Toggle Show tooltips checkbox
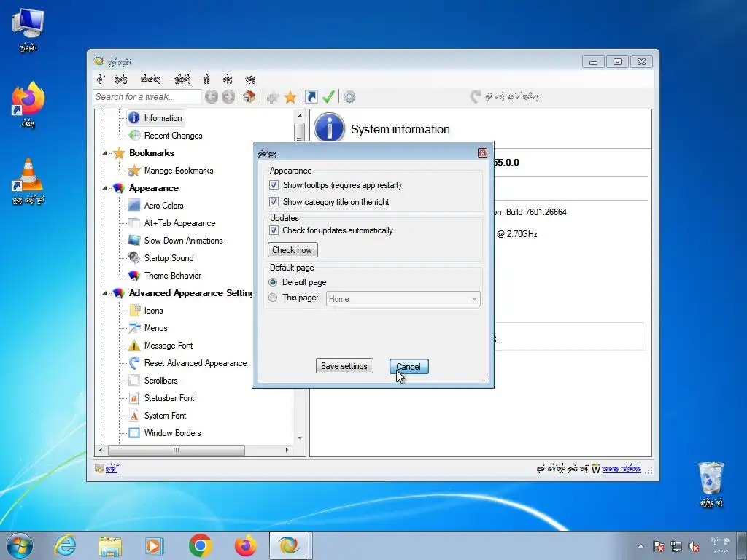Screen dimensions: 747x560 274,184
